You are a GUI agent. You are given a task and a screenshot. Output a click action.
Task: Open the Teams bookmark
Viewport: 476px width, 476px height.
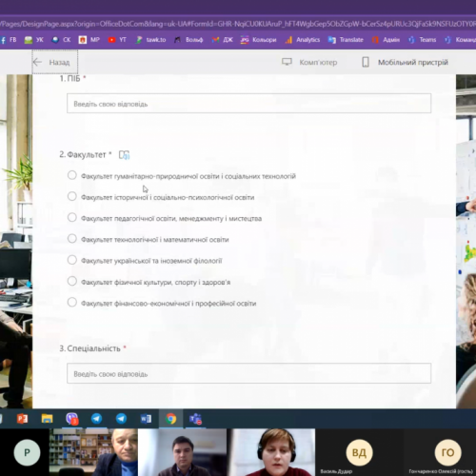click(422, 40)
